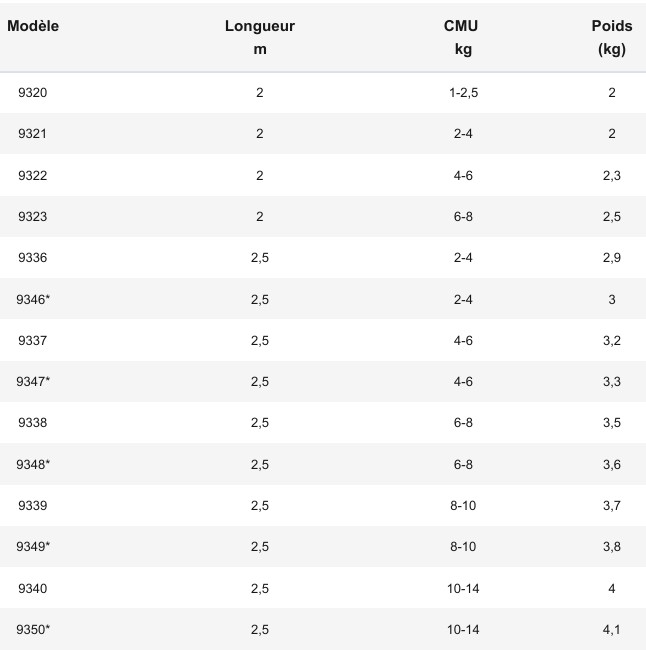Click the 9347* model cell
Viewport: 646px width, 652px height.
[x=33, y=382]
